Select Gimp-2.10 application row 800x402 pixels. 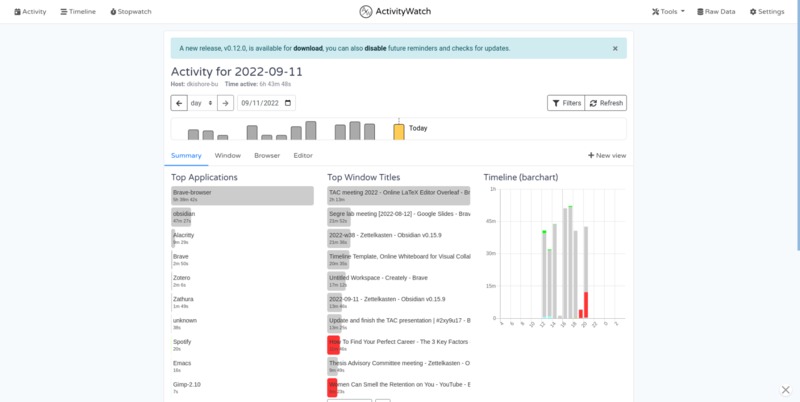(242, 388)
